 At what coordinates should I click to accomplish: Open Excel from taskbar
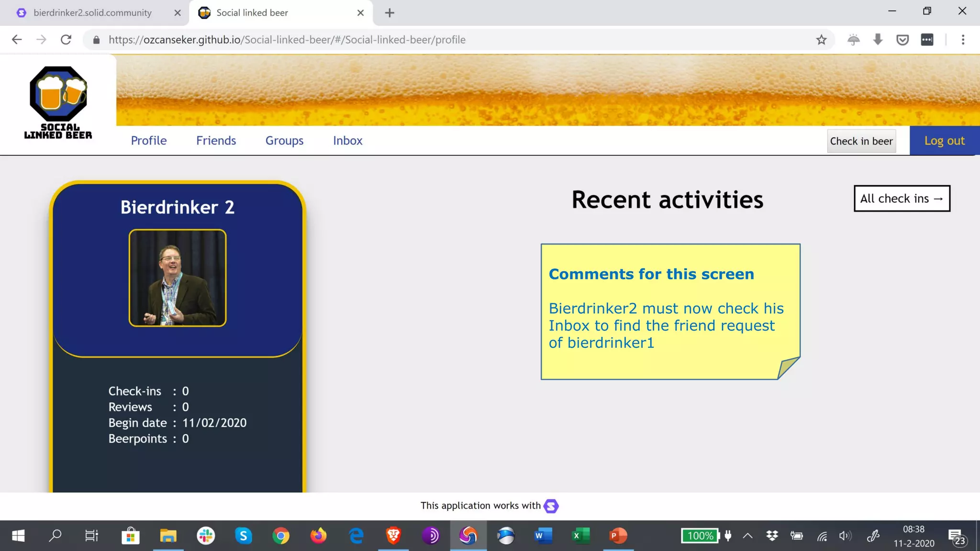point(581,536)
